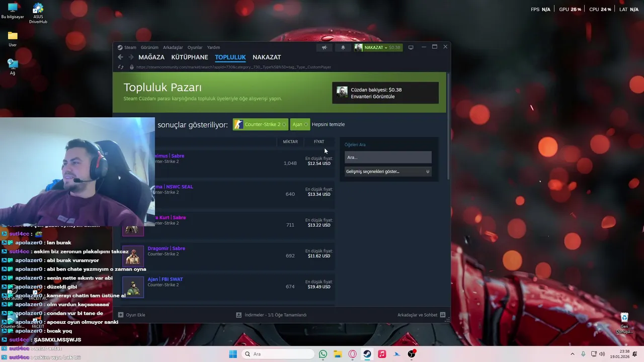Expand Gelişmiş seçenekleri göster dropdown
This screenshot has width=644, height=362.
pos(388,171)
